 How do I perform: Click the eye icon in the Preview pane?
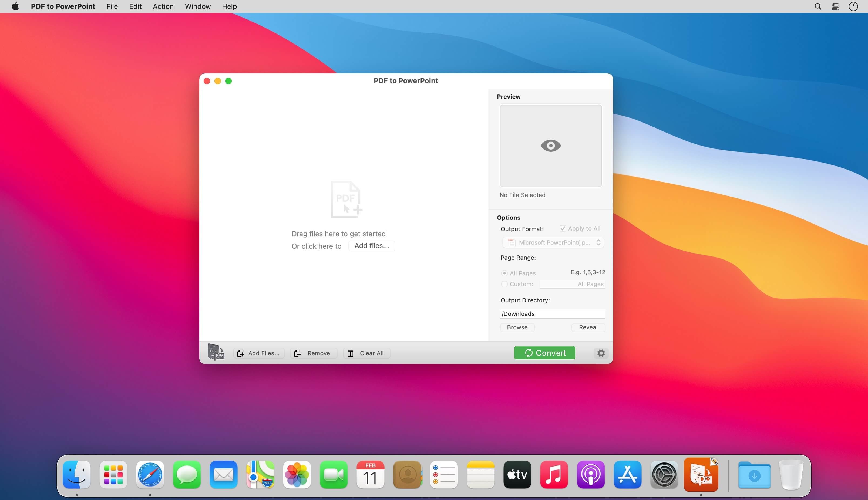551,146
